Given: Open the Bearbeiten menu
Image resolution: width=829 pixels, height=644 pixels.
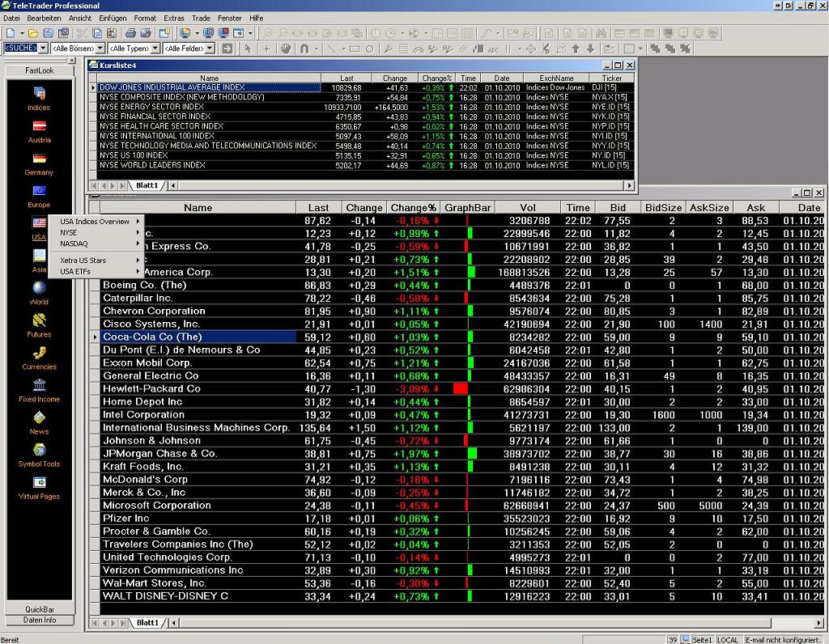Looking at the screenshot, I should [45, 18].
